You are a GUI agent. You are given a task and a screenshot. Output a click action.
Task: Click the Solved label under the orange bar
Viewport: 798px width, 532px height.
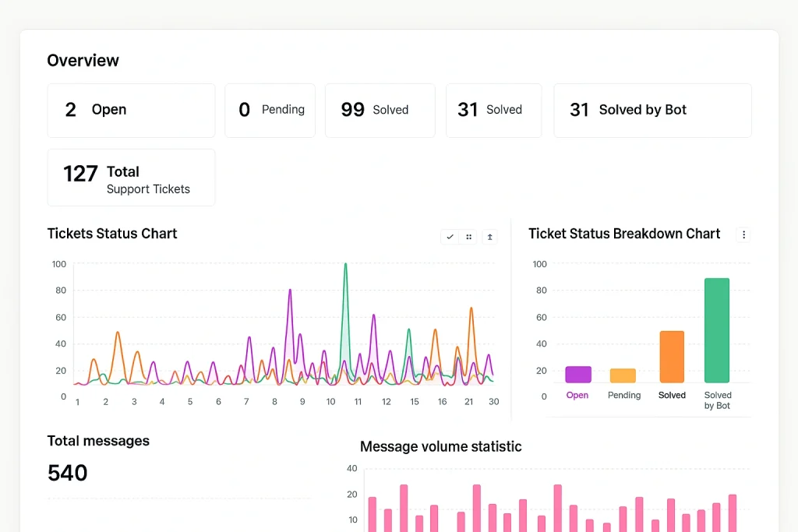672,395
